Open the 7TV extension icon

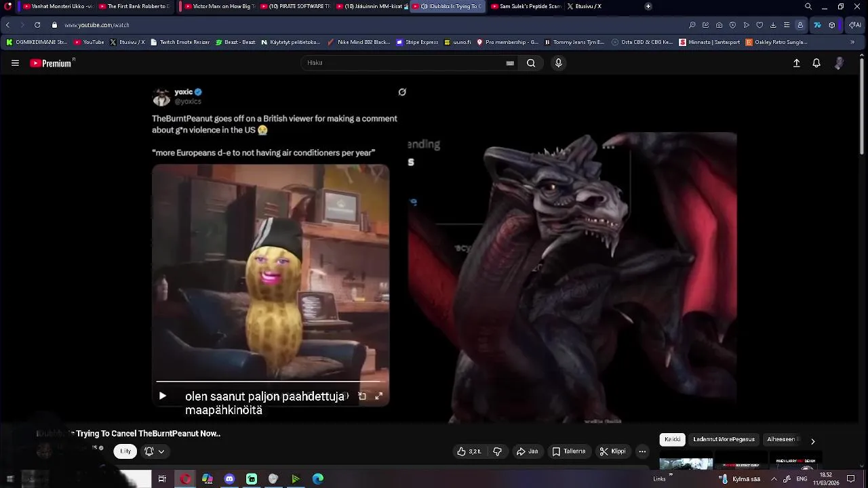click(x=817, y=25)
